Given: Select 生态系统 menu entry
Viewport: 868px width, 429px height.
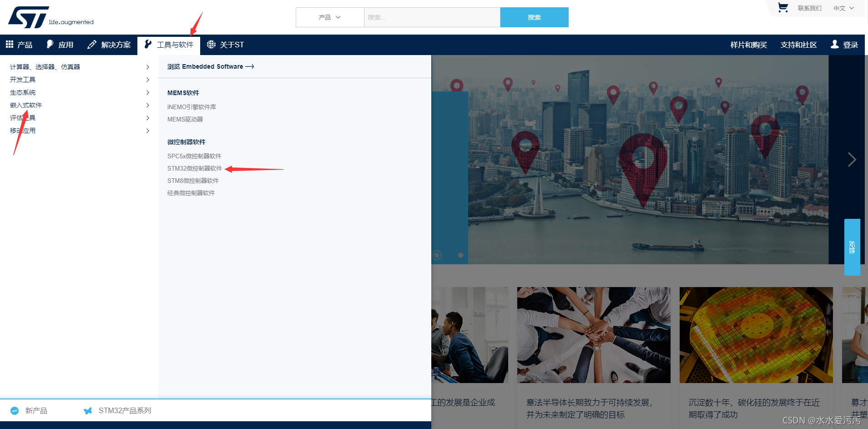Looking at the screenshot, I should pyautogui.click(x=23, y=92).
